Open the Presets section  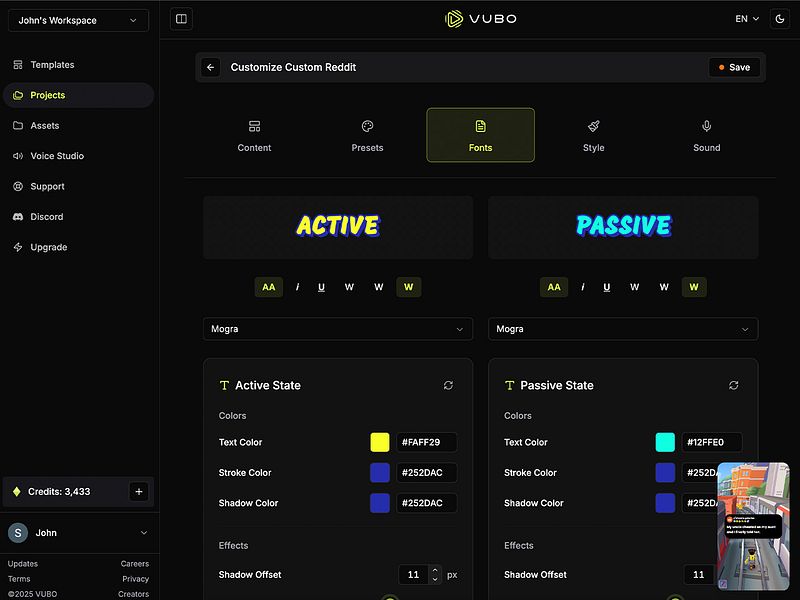[x=367, y=135]
